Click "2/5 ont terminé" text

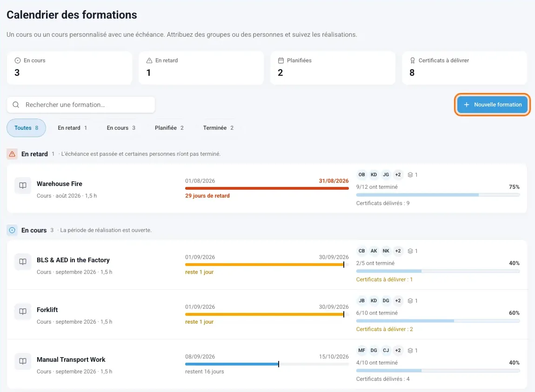pos(375,263)
